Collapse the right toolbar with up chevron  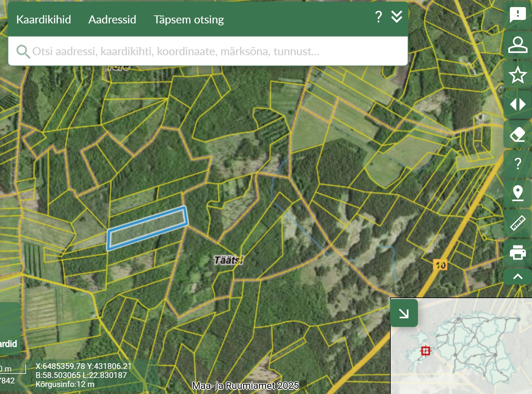518,277
